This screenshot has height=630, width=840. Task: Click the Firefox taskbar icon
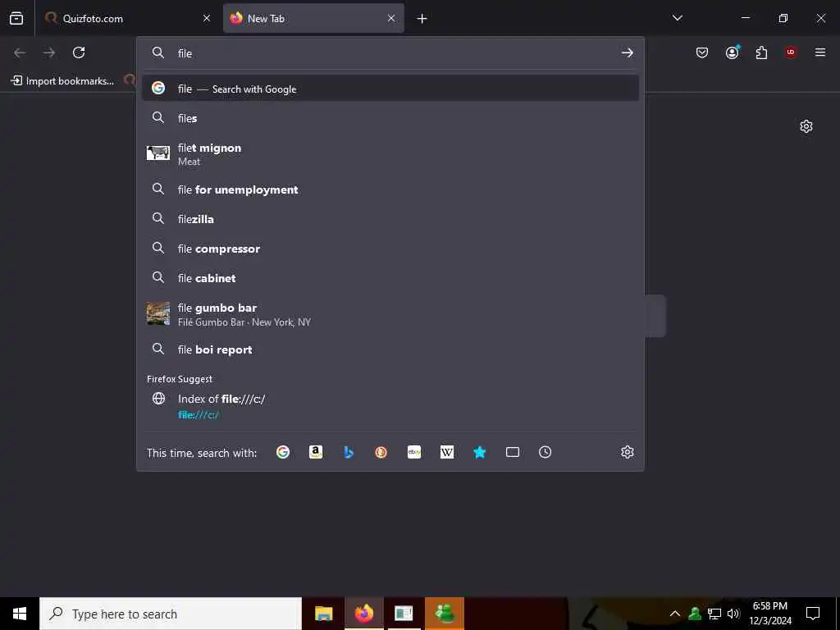[364, 614]
